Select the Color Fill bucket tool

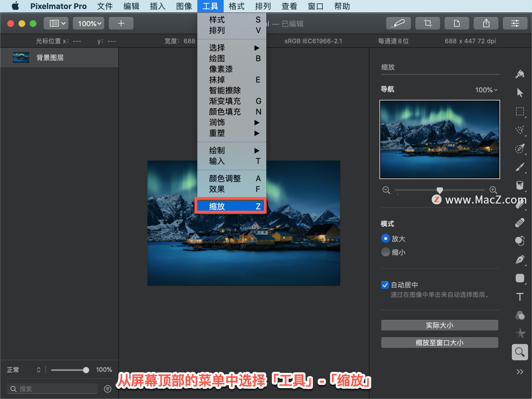click(520, 185)
